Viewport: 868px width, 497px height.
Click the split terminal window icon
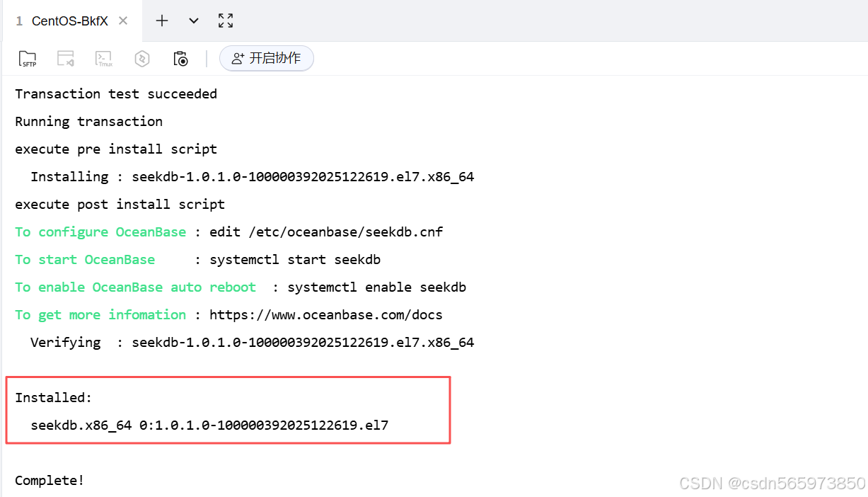point(66,59)
